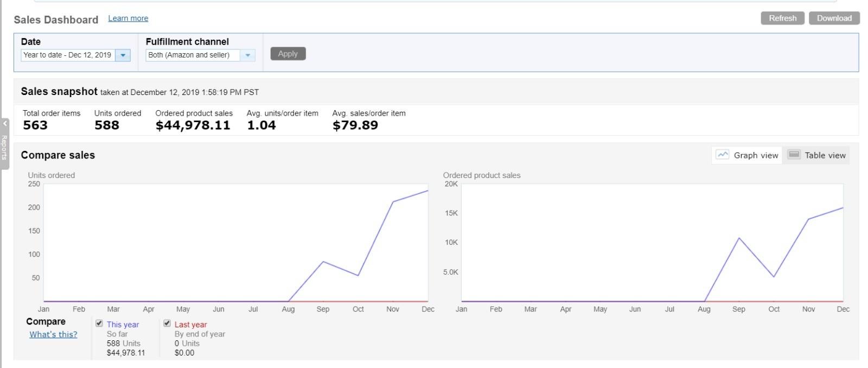Viewport: 868px width, 368px height.
Task: Expand the collapsed Reports side panel arrow
Action: pyautogui.click(x=4, y=124)
